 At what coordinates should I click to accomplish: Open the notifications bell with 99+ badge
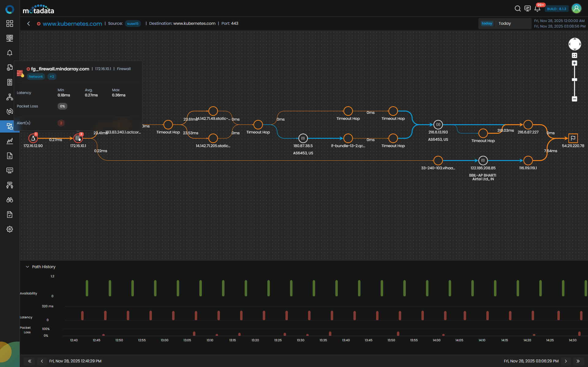(x=537, y=9)
